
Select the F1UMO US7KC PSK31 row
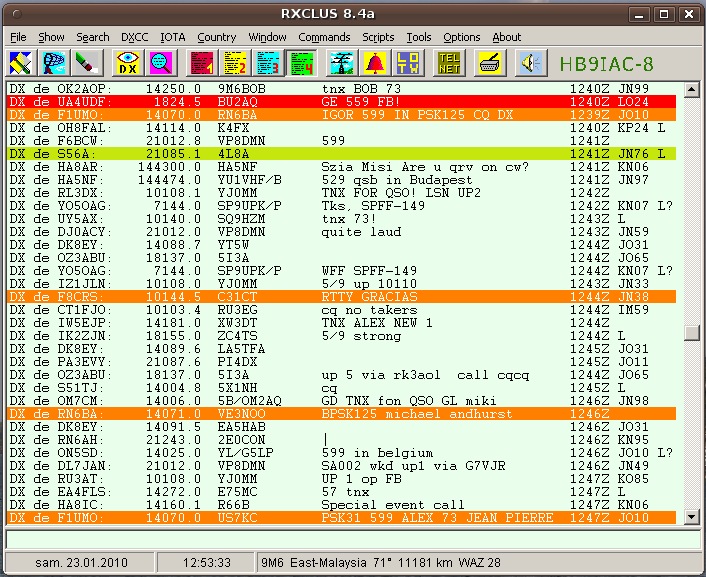coord(341,518)
